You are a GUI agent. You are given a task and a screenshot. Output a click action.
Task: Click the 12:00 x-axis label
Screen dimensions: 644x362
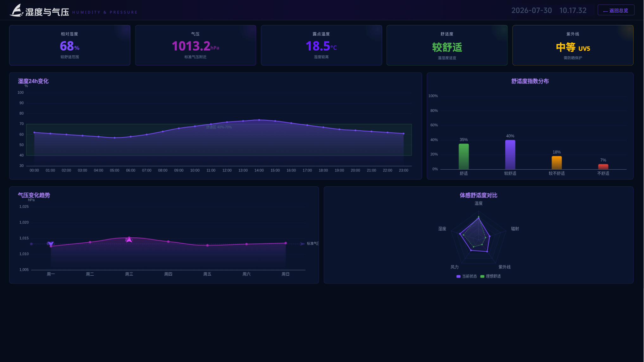coord(227,170)
